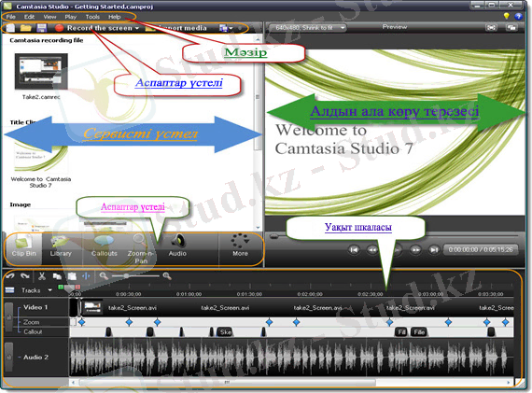Click the Undo arrow on timeline toolbar

[x=10, y=276]
